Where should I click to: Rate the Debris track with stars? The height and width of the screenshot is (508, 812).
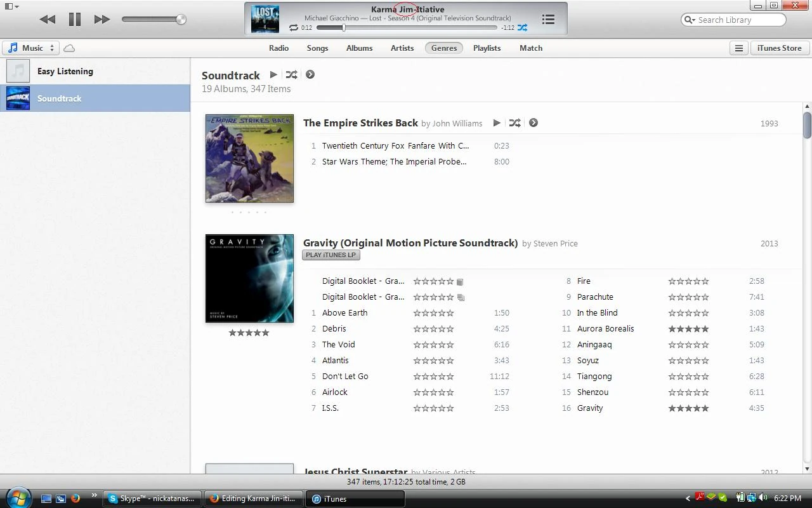(x=434, y=329)
